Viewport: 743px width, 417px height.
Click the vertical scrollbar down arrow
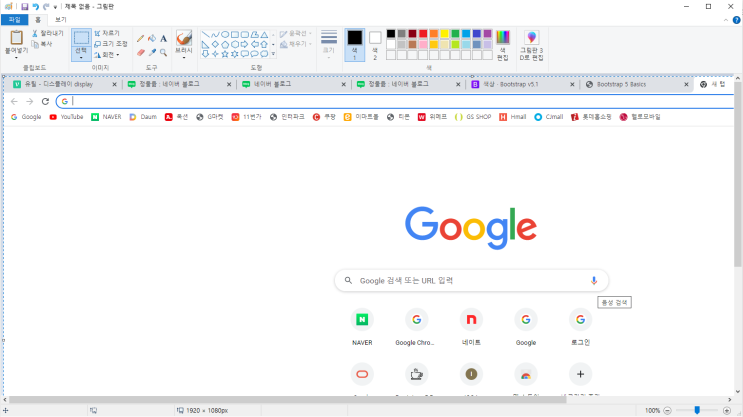[x=738, y=392]
